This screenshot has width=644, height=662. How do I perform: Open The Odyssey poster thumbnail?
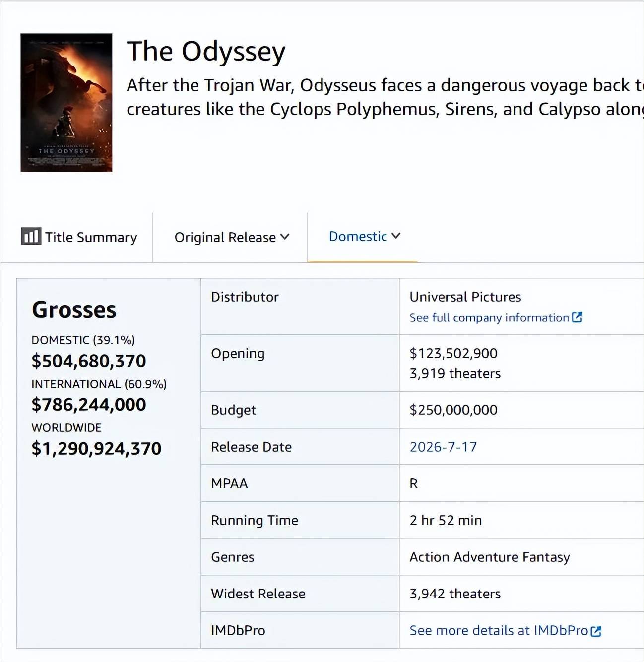tap(66, 103)
